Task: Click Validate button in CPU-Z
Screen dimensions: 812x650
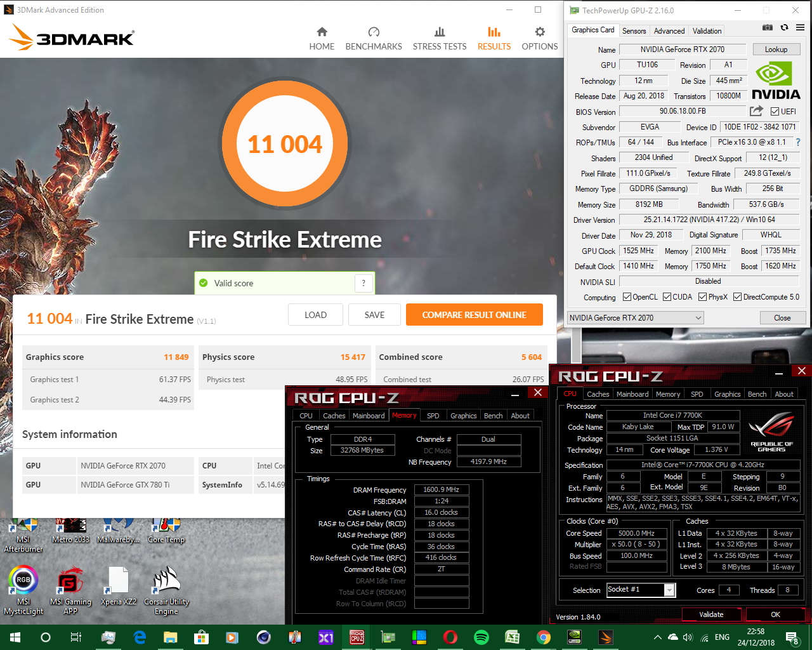Action: [711, 614]
